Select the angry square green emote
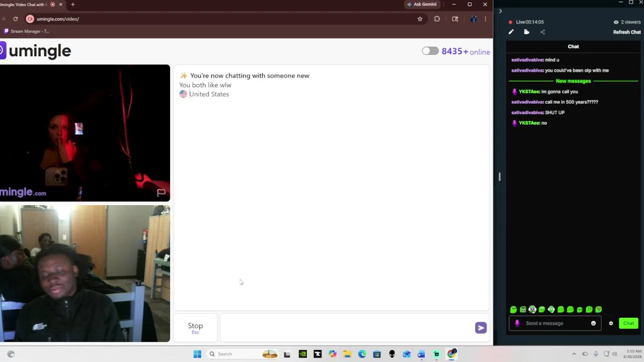 (x=523, y=310)
